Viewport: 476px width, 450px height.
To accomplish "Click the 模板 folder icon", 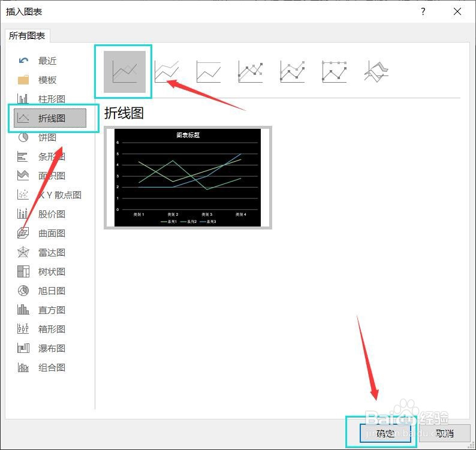I will coord(23,80).
